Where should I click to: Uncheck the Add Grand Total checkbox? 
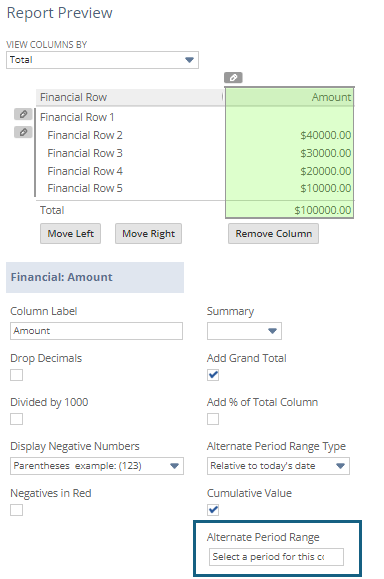[x=213, y=375]
